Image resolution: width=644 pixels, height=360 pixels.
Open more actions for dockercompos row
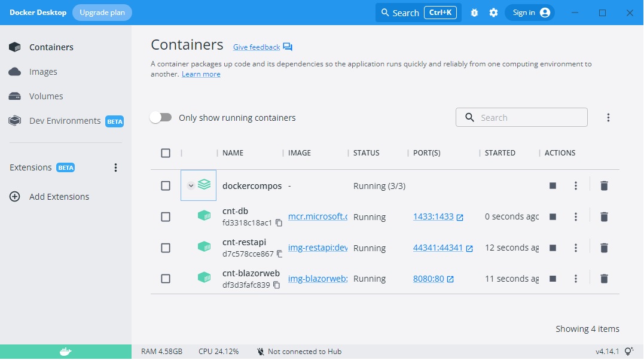(x=576, y=186)
